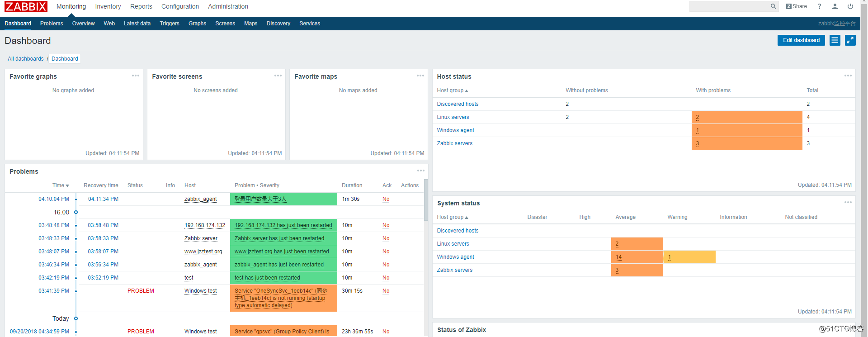Image resolution: width=868 pixels, height=337 pixels.
Task: Open Discovered hosts in Host status
Action: click(458, 104)
